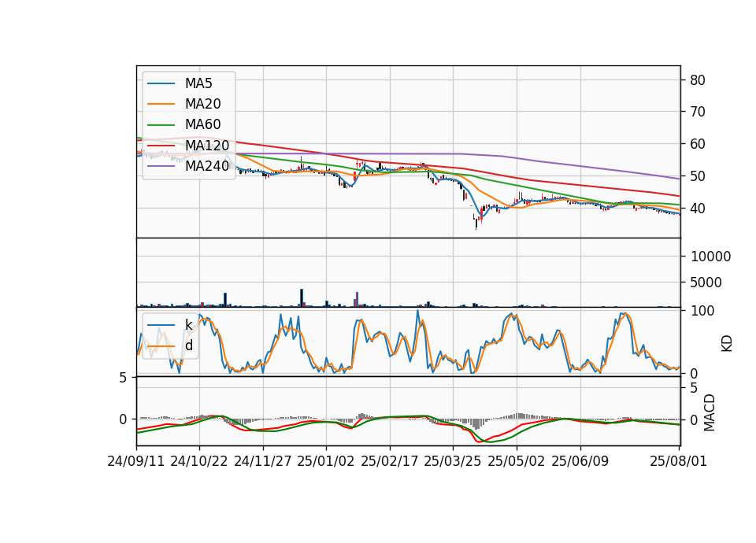Click the KD axis title

click(727, 344)
